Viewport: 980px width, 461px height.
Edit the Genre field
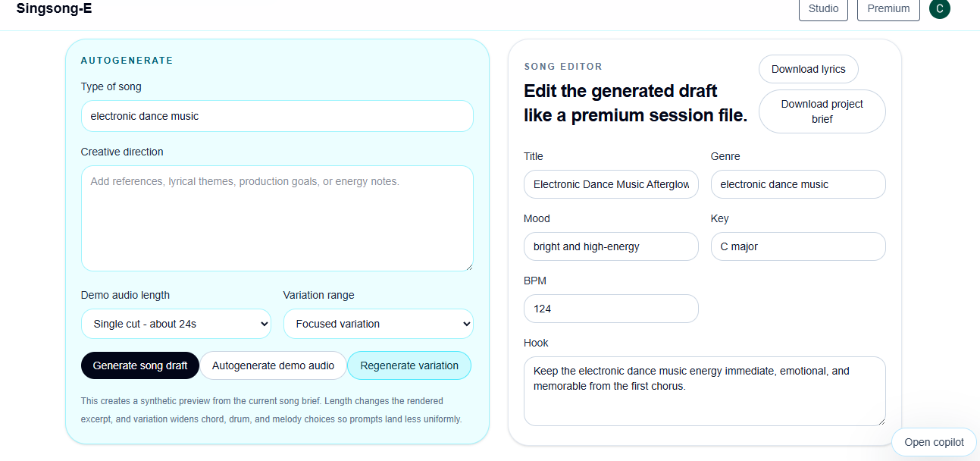pyautogui.click(x=798, y=184)
